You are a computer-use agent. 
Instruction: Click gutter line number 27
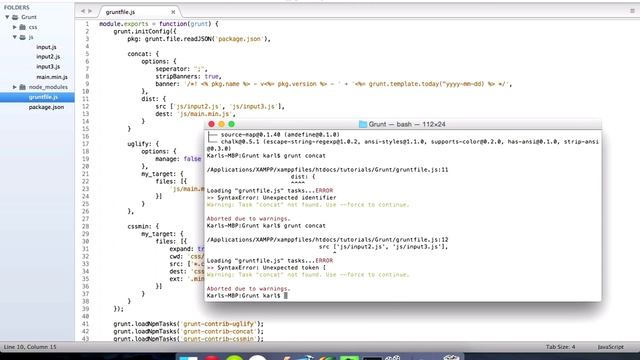85,219
